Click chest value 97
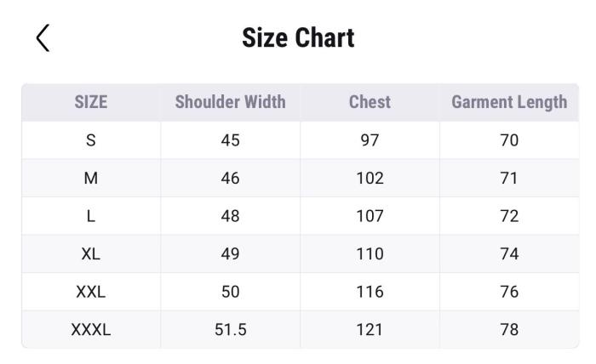The image size is (596, 364). click(370, 140)
